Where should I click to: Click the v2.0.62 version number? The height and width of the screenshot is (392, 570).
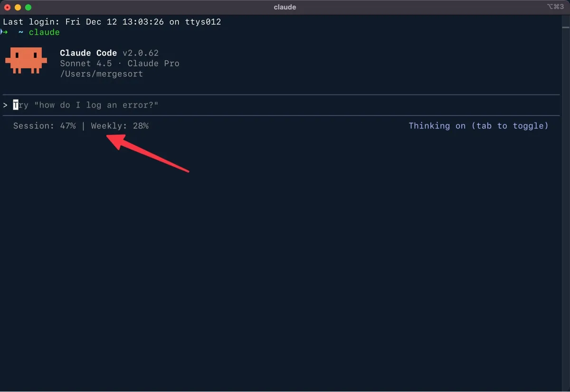[x=141, y=53]
